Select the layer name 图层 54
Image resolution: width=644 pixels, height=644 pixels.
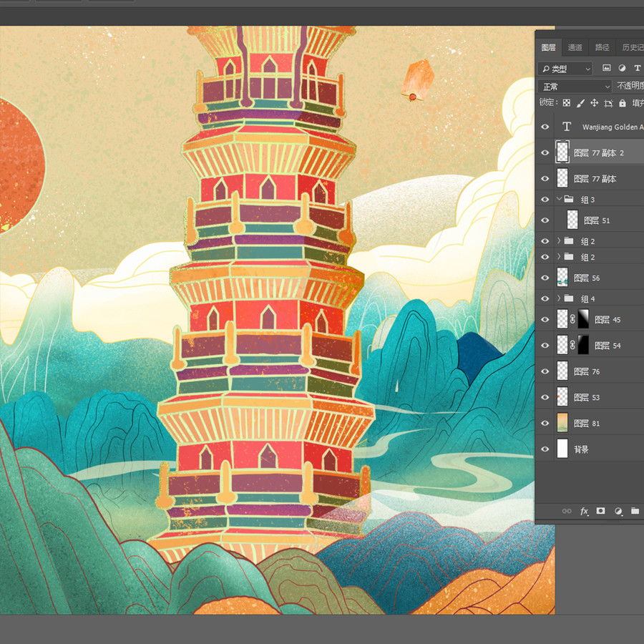[x=608, y=346]
